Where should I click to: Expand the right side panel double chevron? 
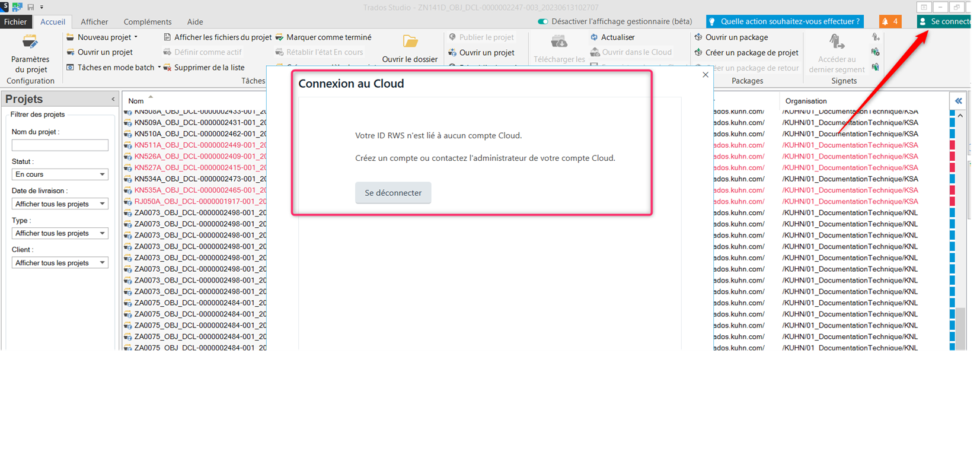(x=959, y=101)
